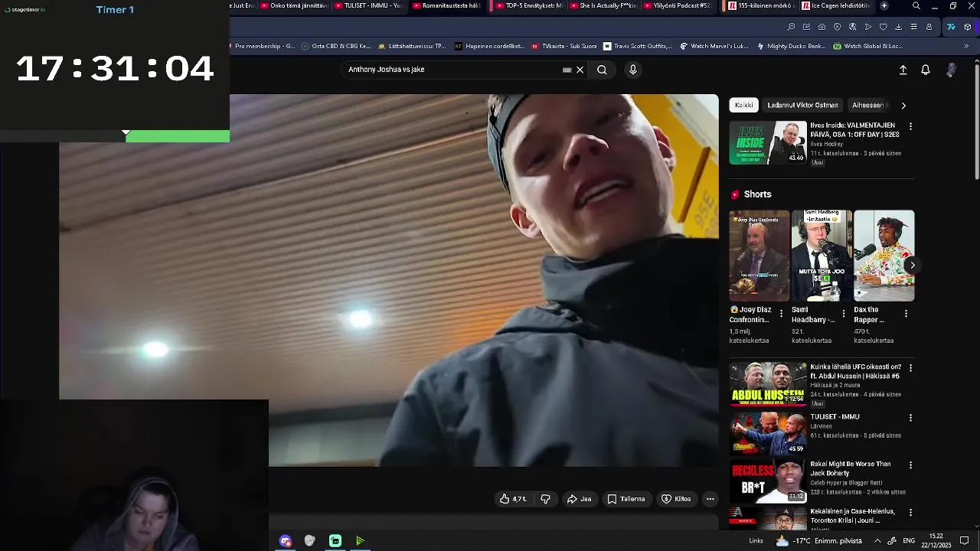Viewport: 980px width, 551px height.
Task: Open TULISET - IMMU recommended video title
Action: (x=835, y=417)
